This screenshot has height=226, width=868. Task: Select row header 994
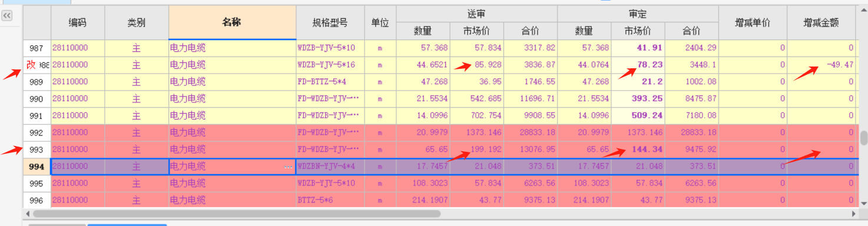[x=37, y=167]
